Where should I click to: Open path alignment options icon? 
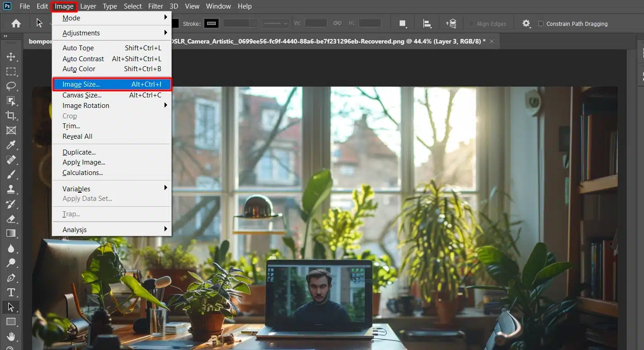tap(427, 24)
